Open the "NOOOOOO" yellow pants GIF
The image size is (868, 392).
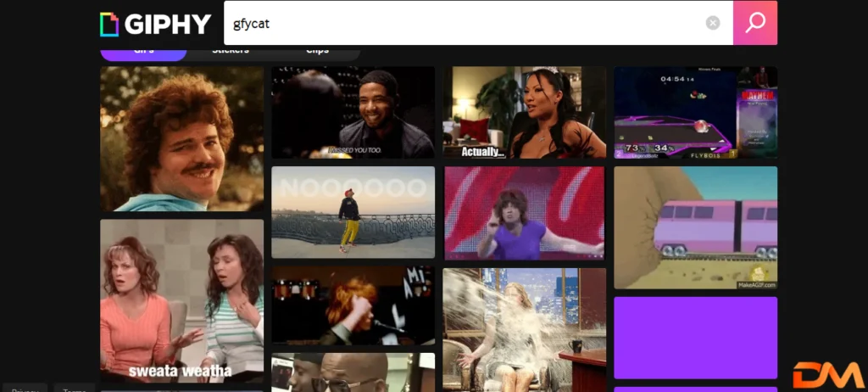(353, 212)
